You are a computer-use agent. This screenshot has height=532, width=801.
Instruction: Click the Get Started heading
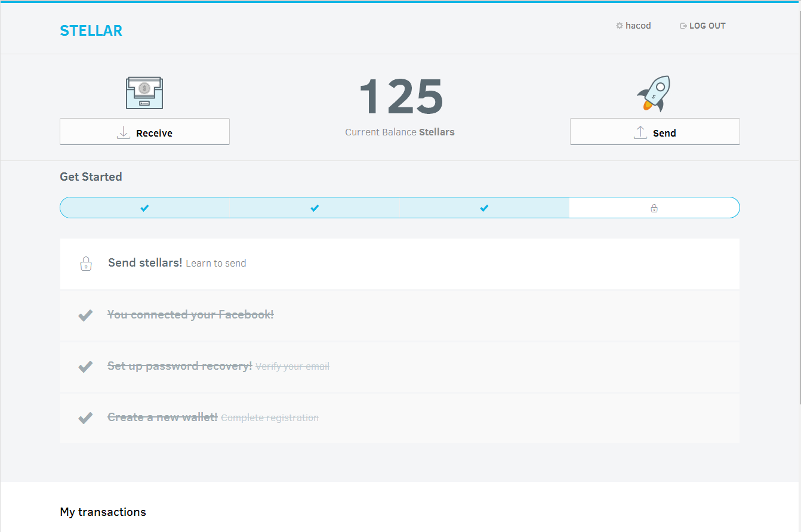point(91,177)
